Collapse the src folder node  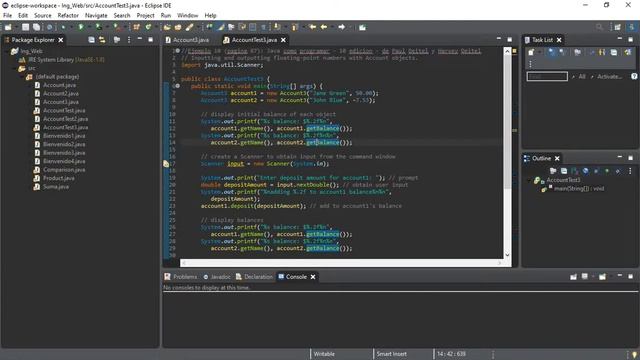tap(14, 69)
